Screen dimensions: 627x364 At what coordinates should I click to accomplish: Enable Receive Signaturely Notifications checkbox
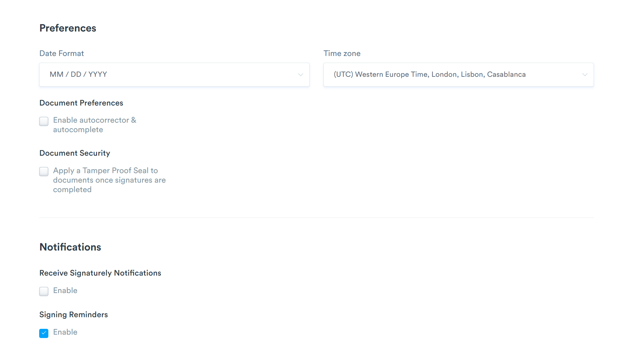pyautogui.click(x=44, y=292)
